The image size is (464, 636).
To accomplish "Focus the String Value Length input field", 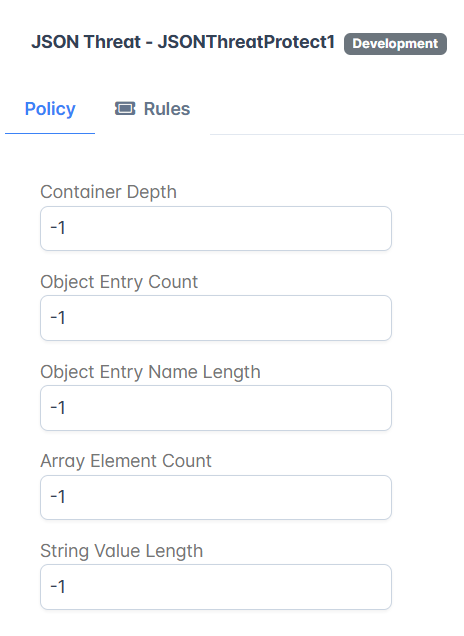I will [216, 587].
